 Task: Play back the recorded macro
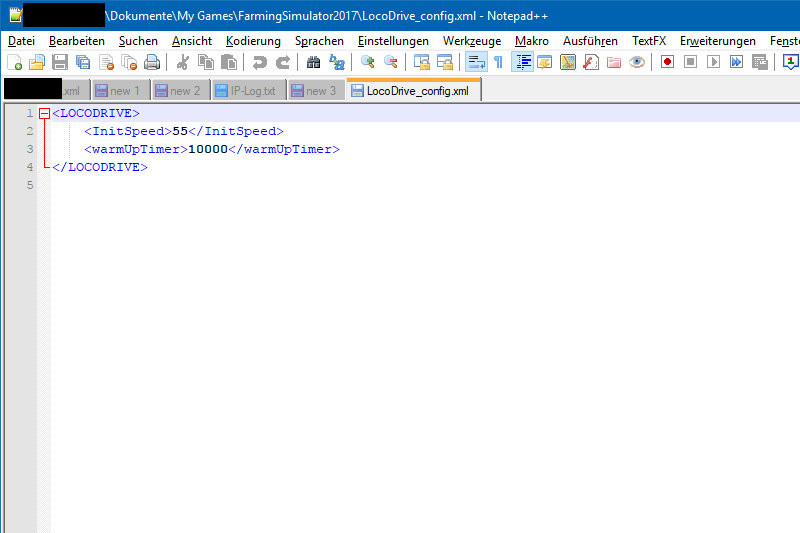[713, 62]
